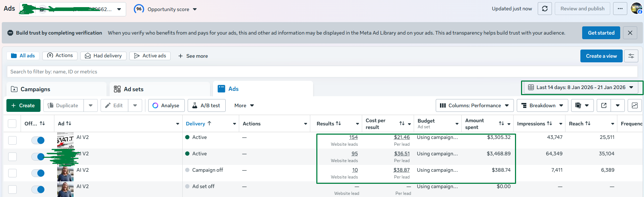Click the Delivery sort ascending arrow

pyautogui.click(x=209, y=123)
